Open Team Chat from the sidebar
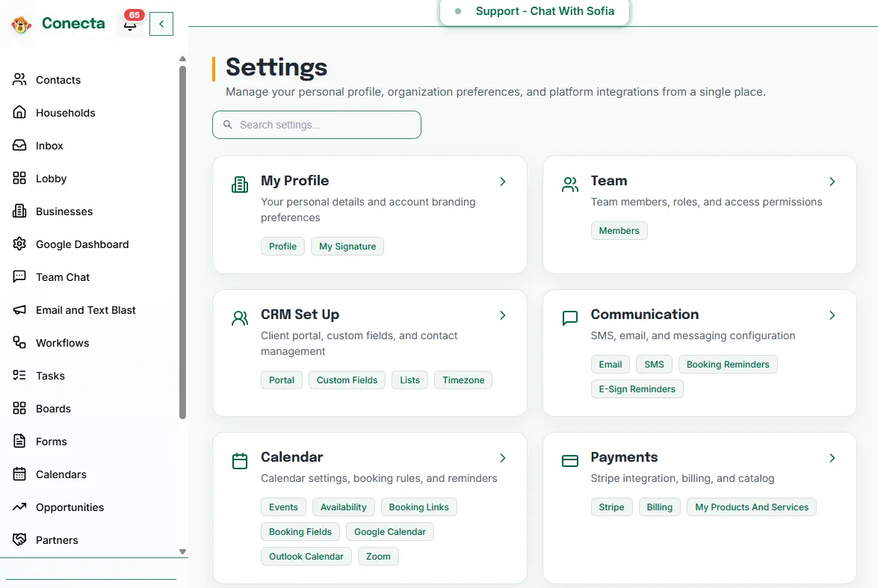878x588 pixels. click(x=63, y=277)
